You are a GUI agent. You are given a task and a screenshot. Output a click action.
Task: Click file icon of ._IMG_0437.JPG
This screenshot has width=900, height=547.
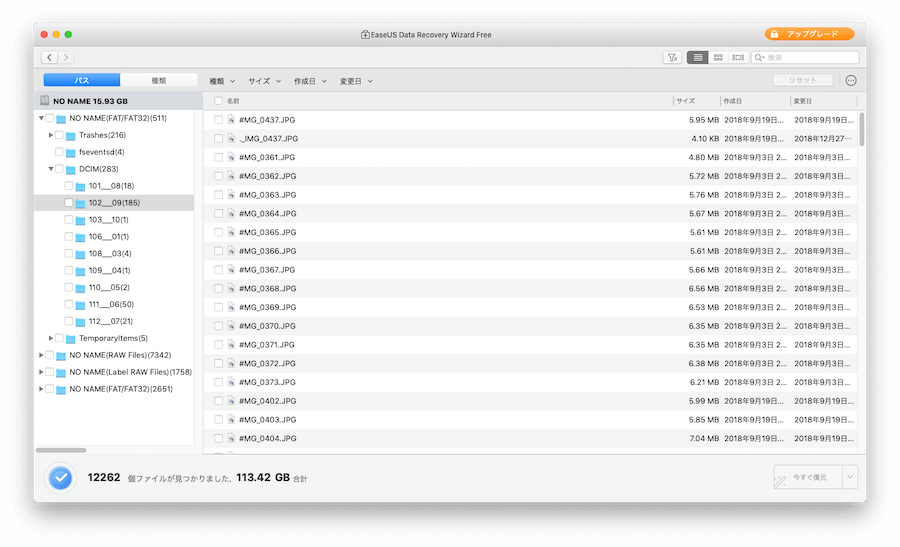coord(231,138)
